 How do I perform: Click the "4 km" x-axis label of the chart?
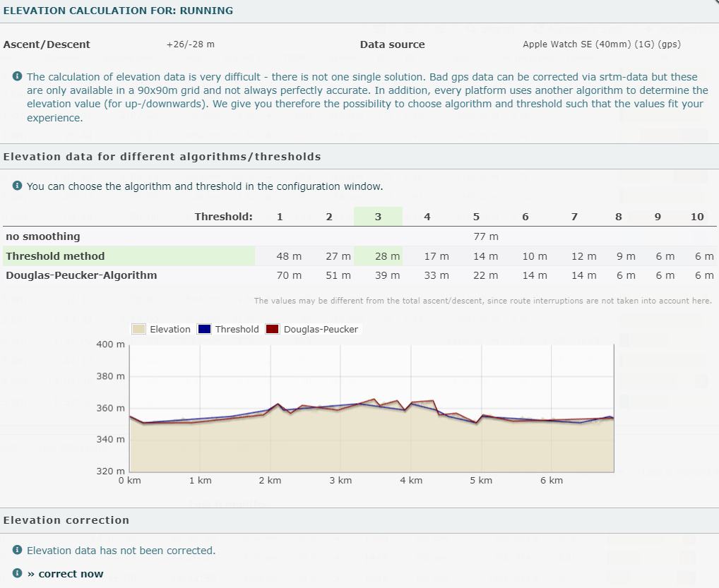coord(411,480)
